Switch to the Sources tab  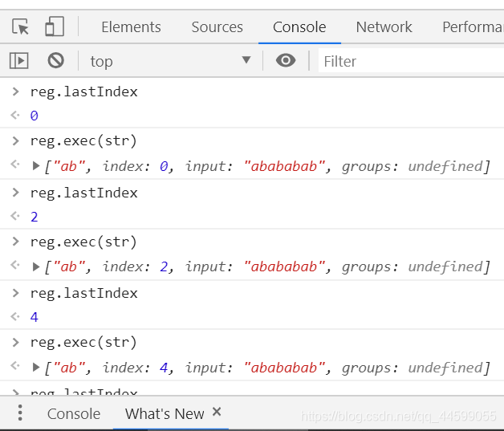tap(217, 27)
